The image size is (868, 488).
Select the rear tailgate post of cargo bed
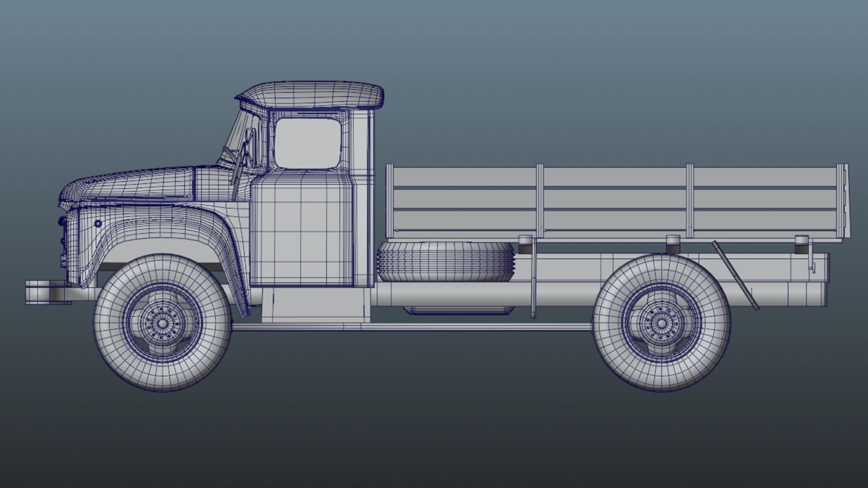coord(842,201)
